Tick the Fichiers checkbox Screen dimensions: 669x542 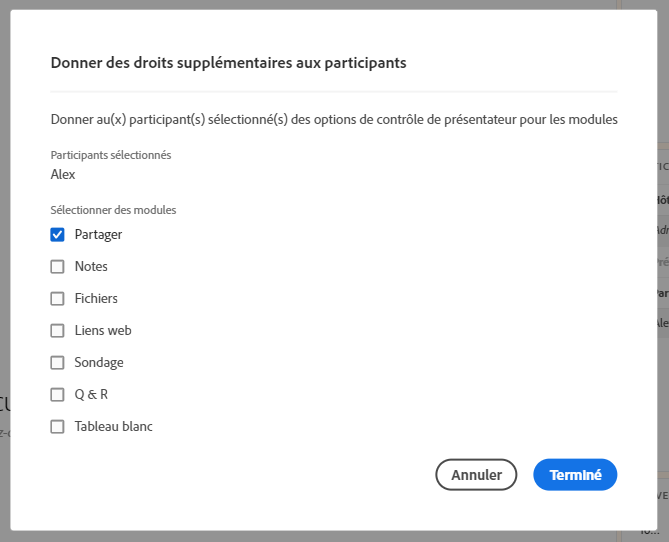[58, 299]
